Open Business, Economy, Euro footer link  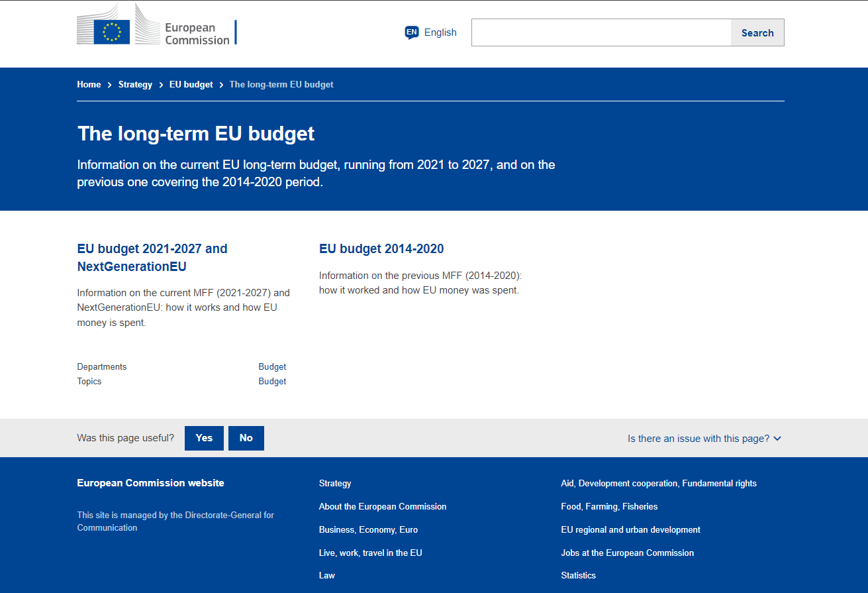tap(368, 530)
